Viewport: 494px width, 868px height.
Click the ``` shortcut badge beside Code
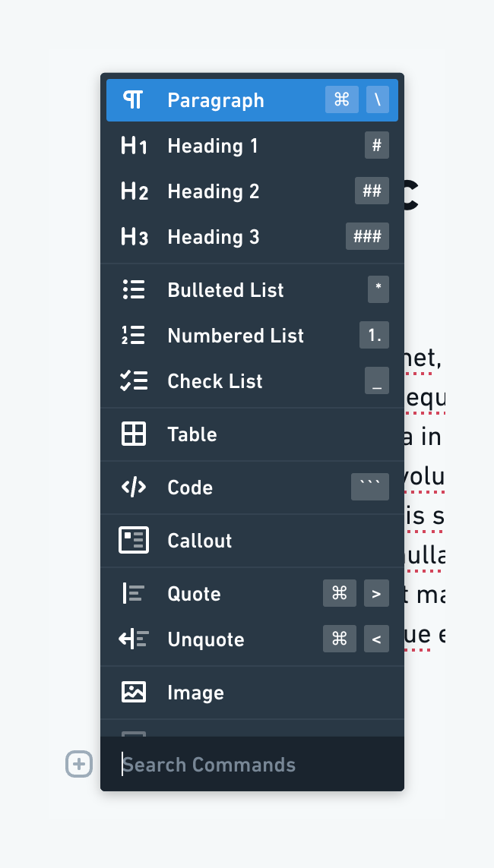[370, 487]
